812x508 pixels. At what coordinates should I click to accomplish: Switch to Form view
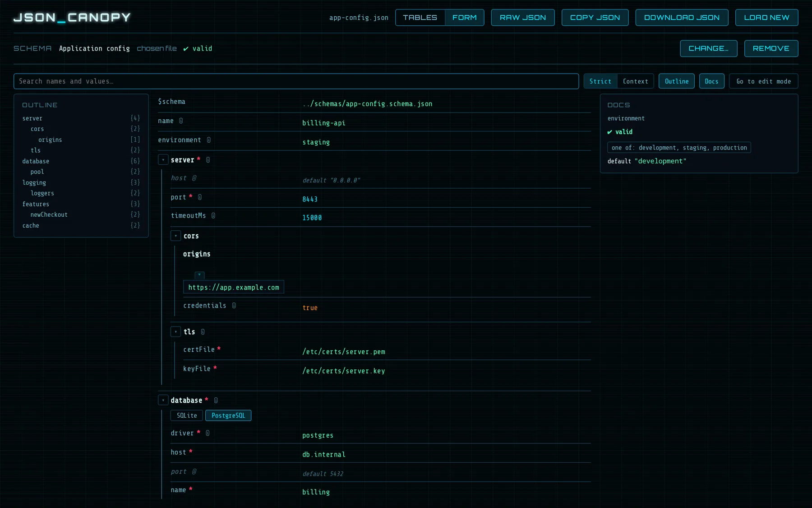pyautogui.click(x=465, y=18)
